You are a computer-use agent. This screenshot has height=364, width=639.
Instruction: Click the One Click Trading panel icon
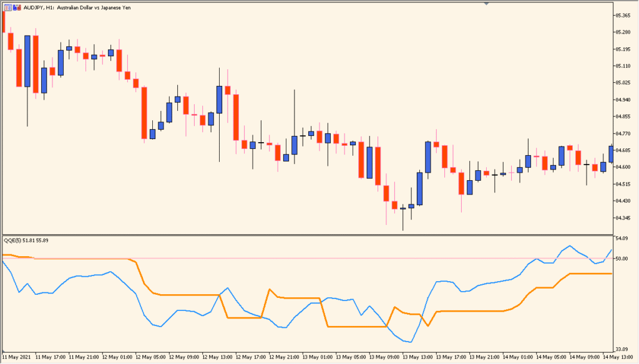click(x=7, y=7)
